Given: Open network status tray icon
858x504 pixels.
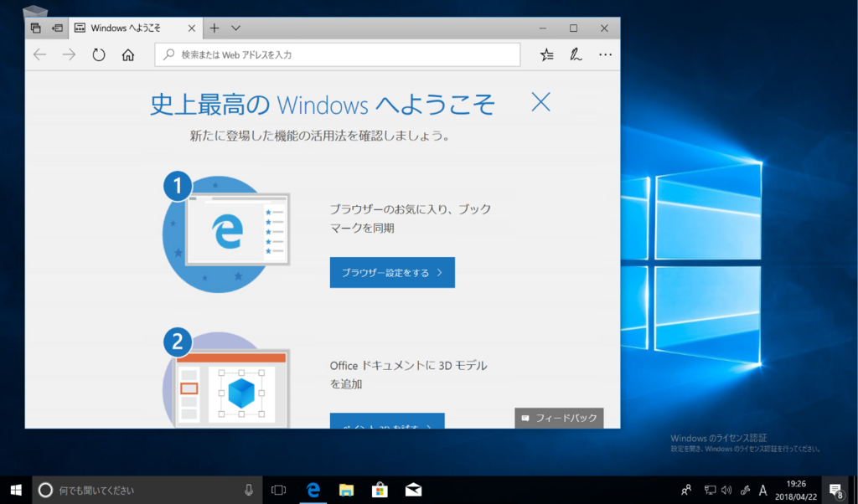Looking at the screenshot, I should coord(711,491).
